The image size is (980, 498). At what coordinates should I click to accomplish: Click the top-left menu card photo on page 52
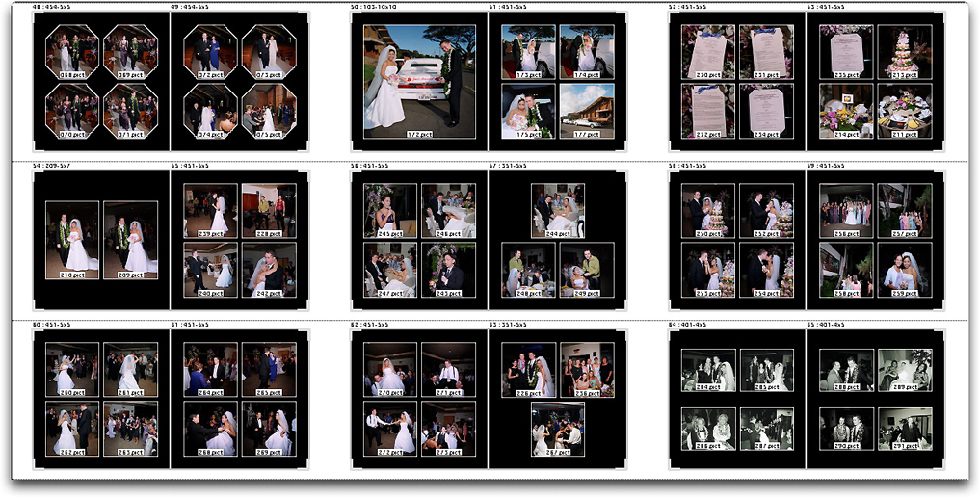pos(708,52)
